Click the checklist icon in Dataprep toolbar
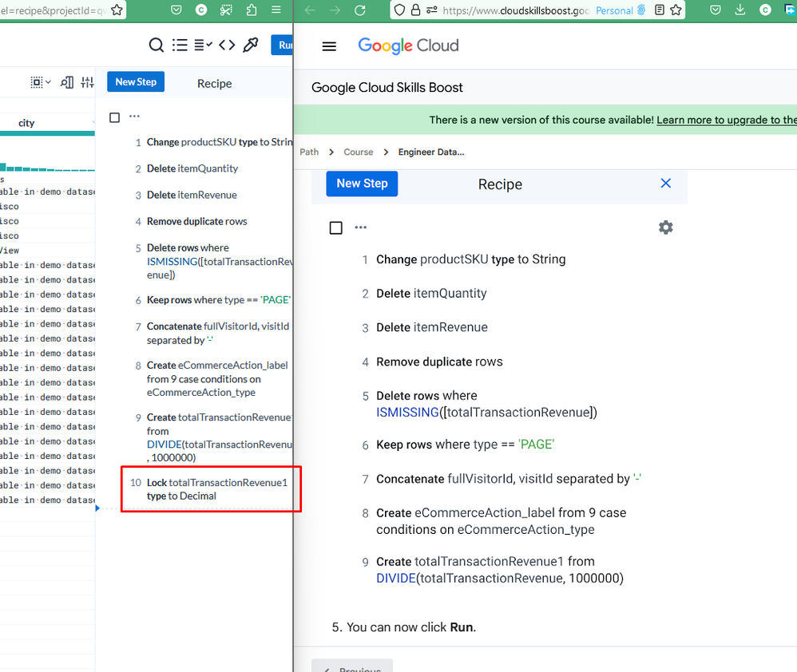 point(204,45)
